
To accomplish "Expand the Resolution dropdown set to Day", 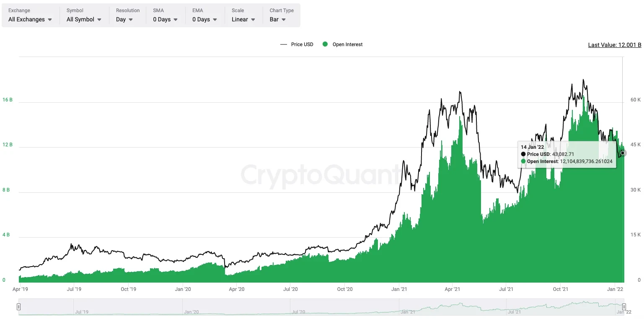I will 124,19.
